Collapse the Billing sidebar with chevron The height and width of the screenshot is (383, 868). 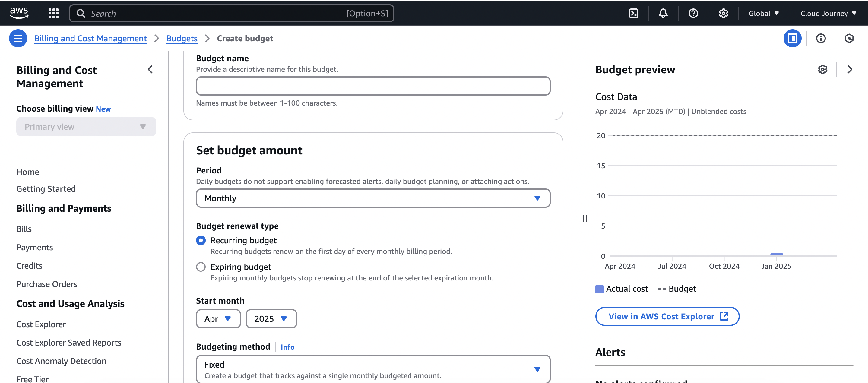tap(150, 69)
